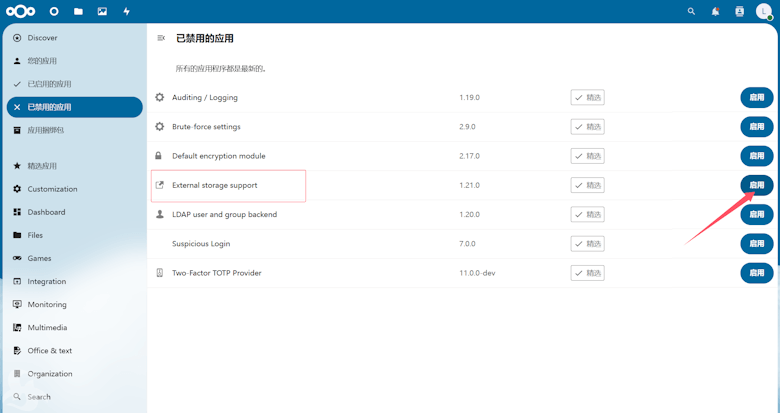The image size is (780, 413).
Task: Select the Customization category
Action: (x=52, y=189)
